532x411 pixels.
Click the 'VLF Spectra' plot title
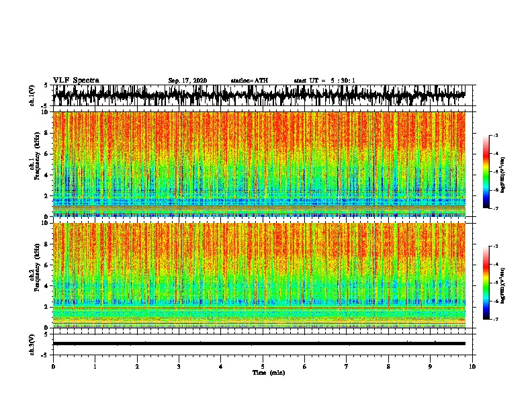pyautogui.click(x=76, y=81)
